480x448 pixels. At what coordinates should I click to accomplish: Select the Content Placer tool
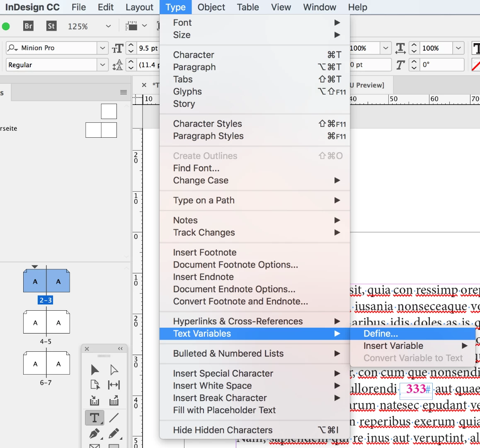(x=114, y=400)
